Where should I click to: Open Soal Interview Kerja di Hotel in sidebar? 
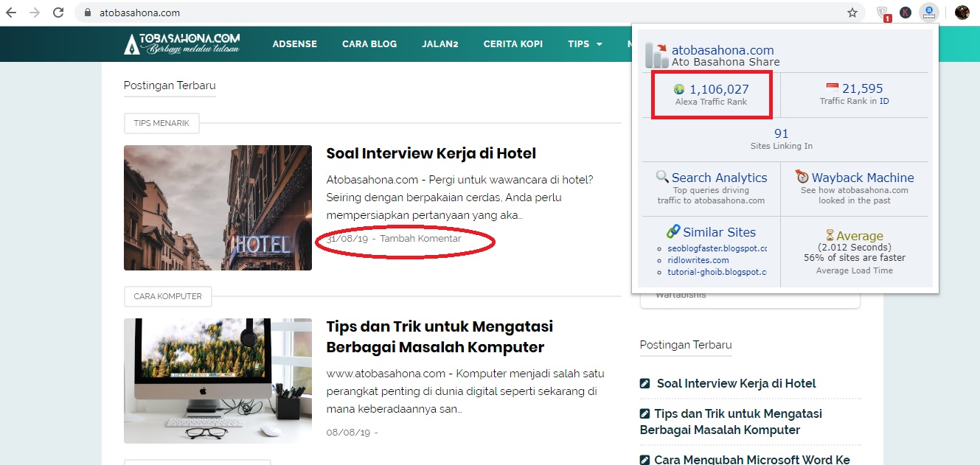pos(736,383)
